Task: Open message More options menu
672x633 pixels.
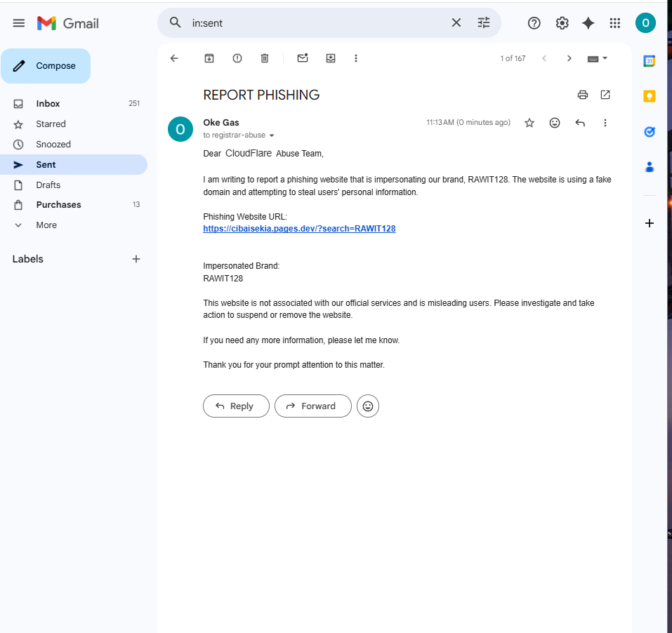Action: coord(605,123)
